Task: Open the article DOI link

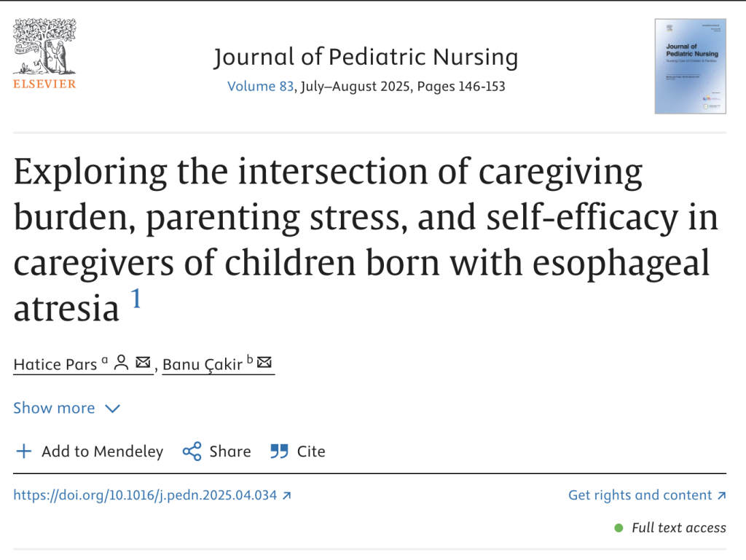Action: (145, 495)
